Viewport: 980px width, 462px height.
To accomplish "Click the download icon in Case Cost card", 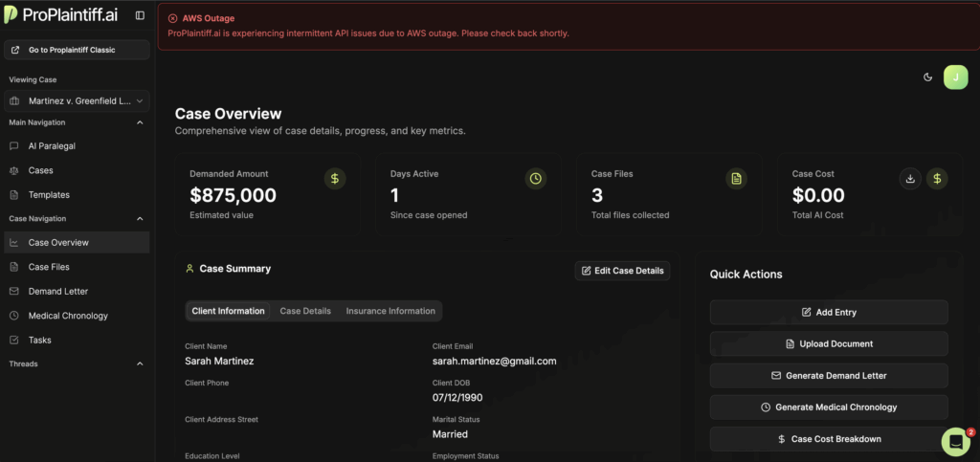I will [x=911, y=178].
